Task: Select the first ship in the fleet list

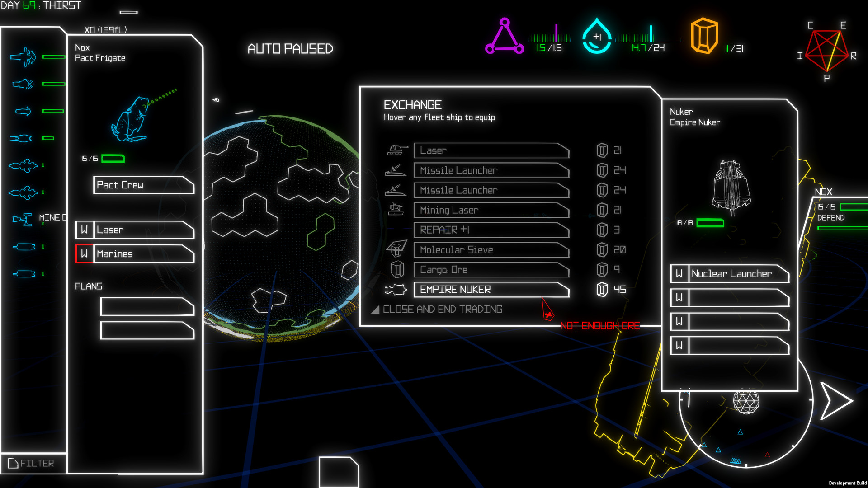Action: (23, 57)
